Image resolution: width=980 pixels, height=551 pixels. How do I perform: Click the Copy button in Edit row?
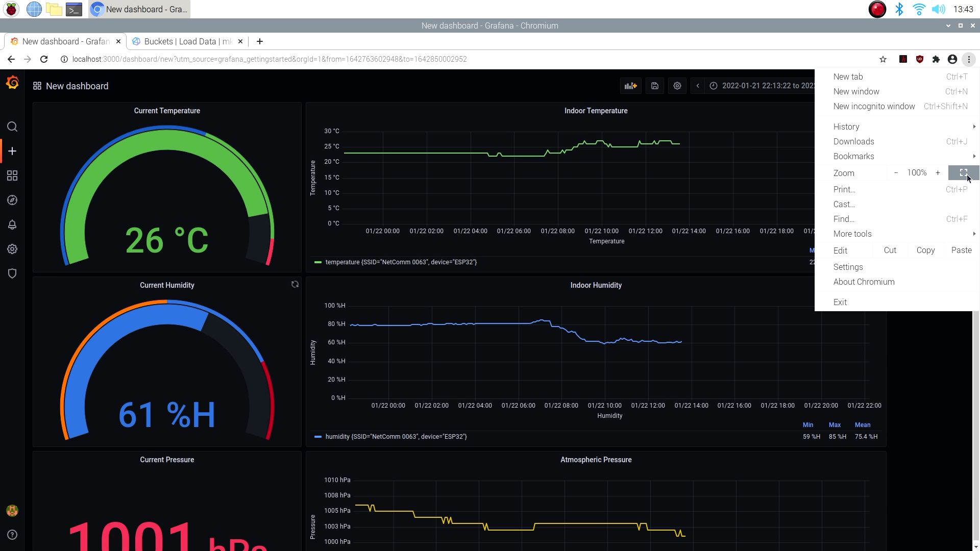[x=925, y=250]
